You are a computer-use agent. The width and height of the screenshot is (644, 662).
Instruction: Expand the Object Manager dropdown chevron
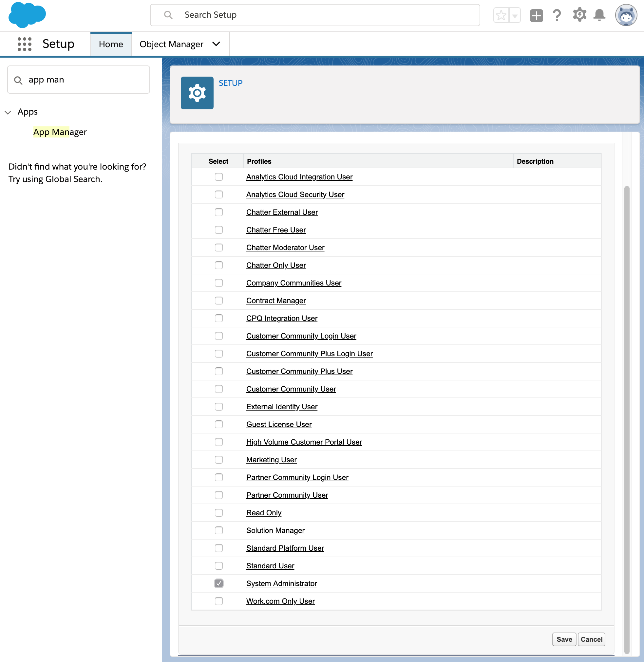tap(216, 44)
